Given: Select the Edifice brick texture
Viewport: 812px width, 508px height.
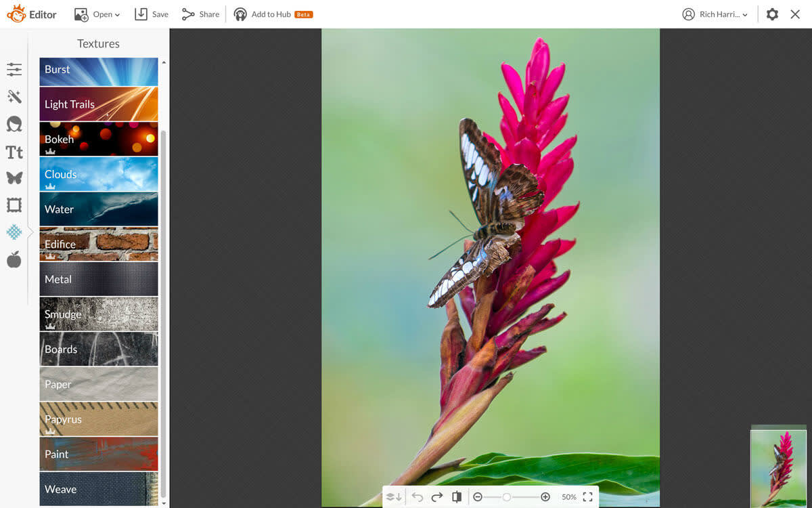Looking at the screenshot, I should (99, 244).
